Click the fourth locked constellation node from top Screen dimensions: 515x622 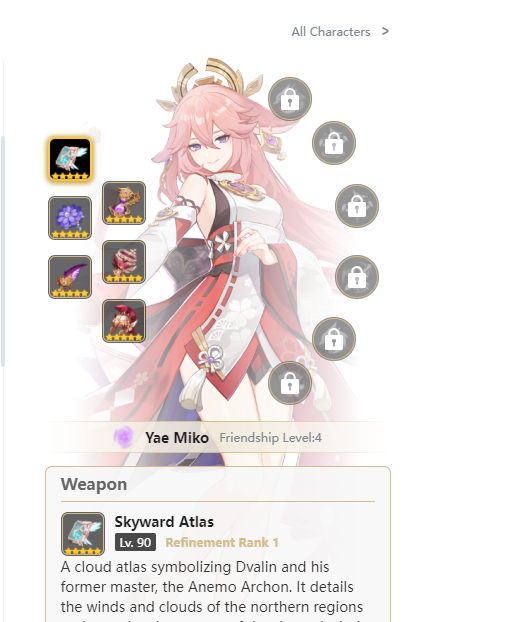point(357,277)
